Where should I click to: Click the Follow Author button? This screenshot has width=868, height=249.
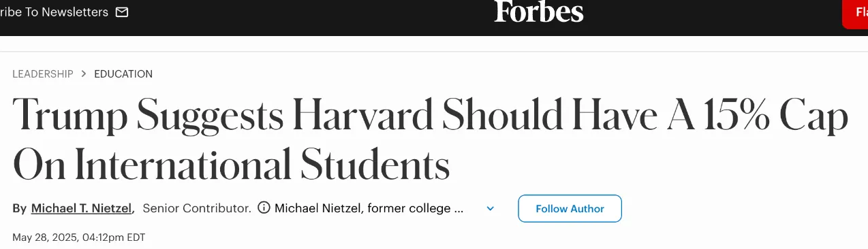[x=570, y=209]
